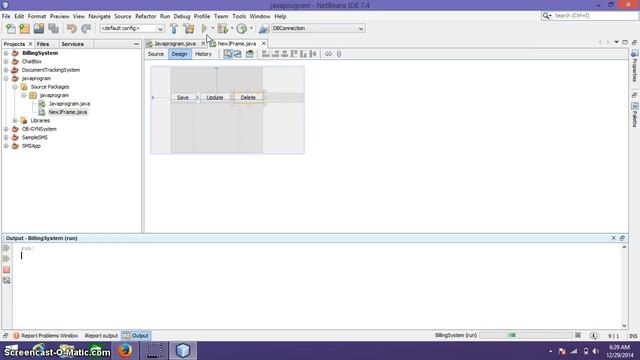
Task: Click the Redo arrow icon
Action: 86,28
